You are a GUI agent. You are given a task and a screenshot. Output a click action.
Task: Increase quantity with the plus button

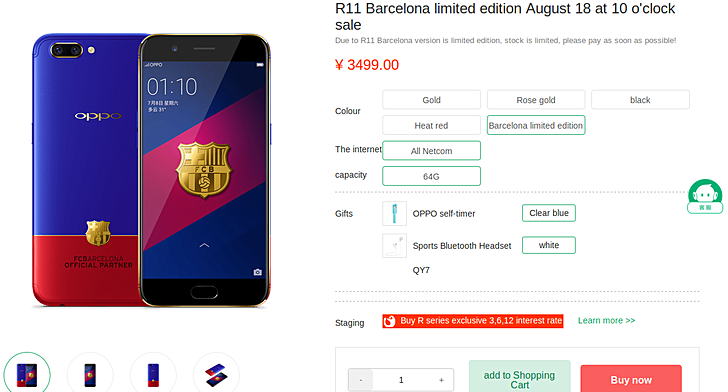click(441, 380)
